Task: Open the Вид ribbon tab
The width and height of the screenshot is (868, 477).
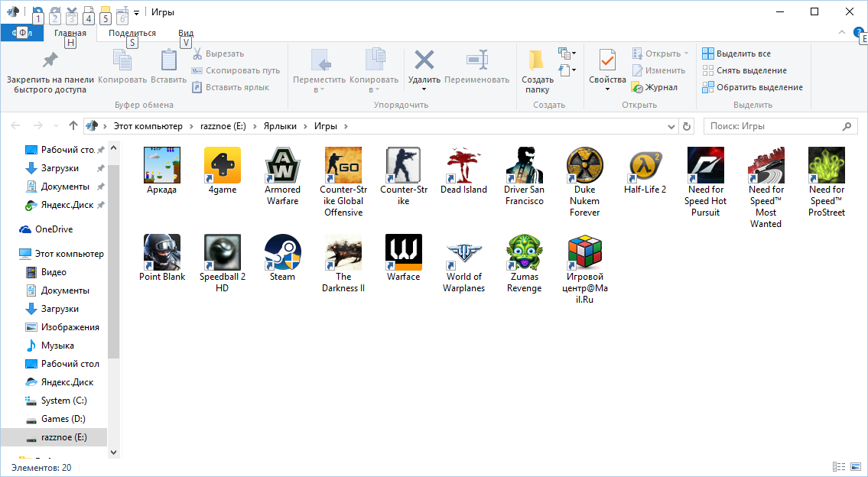Action: pyautogui.click(x=185, y=33)
